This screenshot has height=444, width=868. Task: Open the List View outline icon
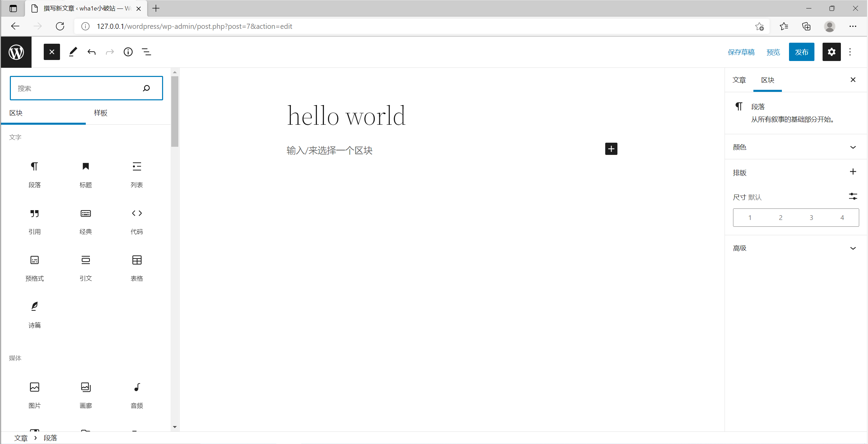[x=146, y=52]
